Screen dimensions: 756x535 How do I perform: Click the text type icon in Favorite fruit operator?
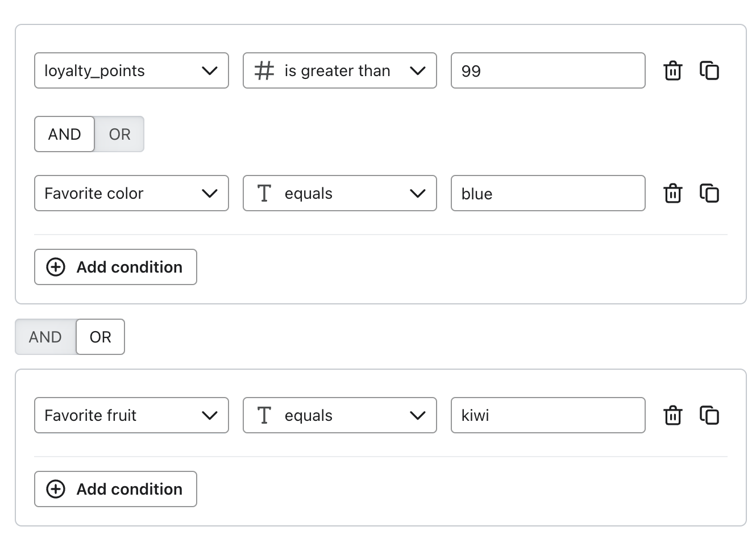264,415
